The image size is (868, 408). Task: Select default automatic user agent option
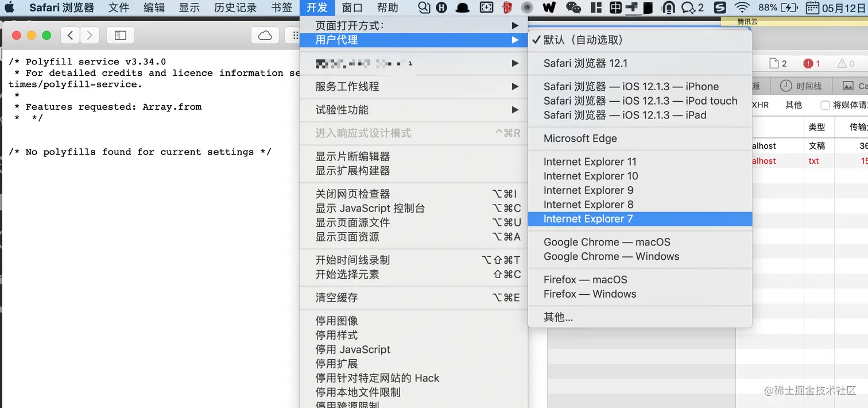640,40
